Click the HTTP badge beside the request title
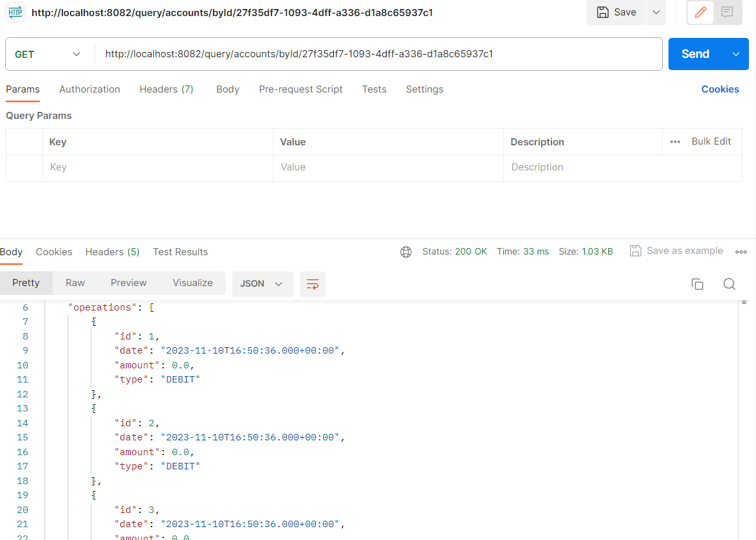Screen dimensions: 756x540 (15, 12)
